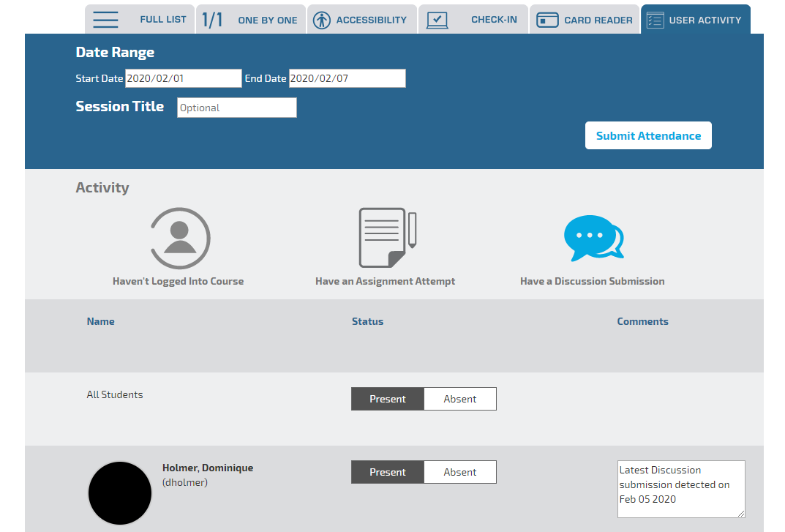Click the 'Have an Assignment Attempt' label
Viewport: 785px width, 532px height.
point(385,281)
